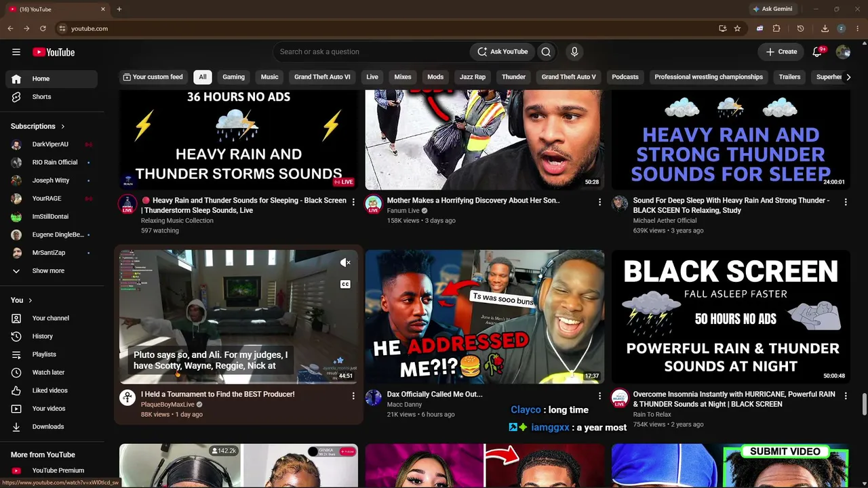Select the Jazz Rap filter chip
Screen dimensions: 868x488
[x=473, y=77]
